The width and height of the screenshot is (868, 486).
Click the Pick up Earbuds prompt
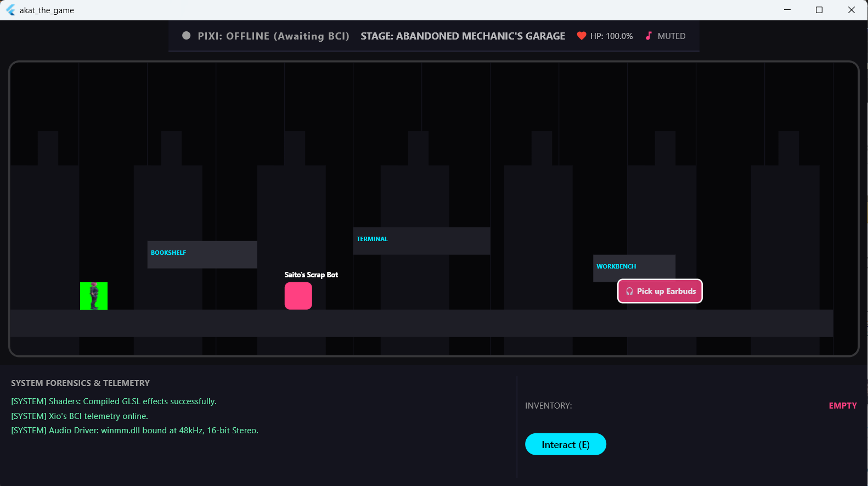click(x=660, y=291)
